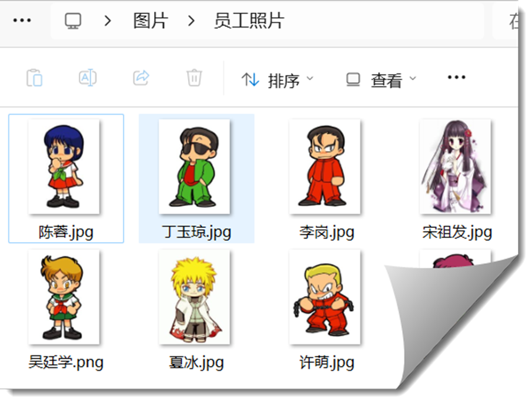Click the rename icon in toolbar
This screenshot has width=532, height=403.
click(88, 78)
